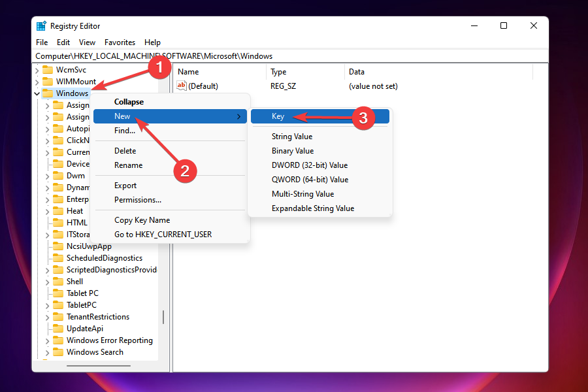Click the NcsiUwpApp folder icon
The image size is (588, 392).
pyautogui.click(x=58, y=246)
